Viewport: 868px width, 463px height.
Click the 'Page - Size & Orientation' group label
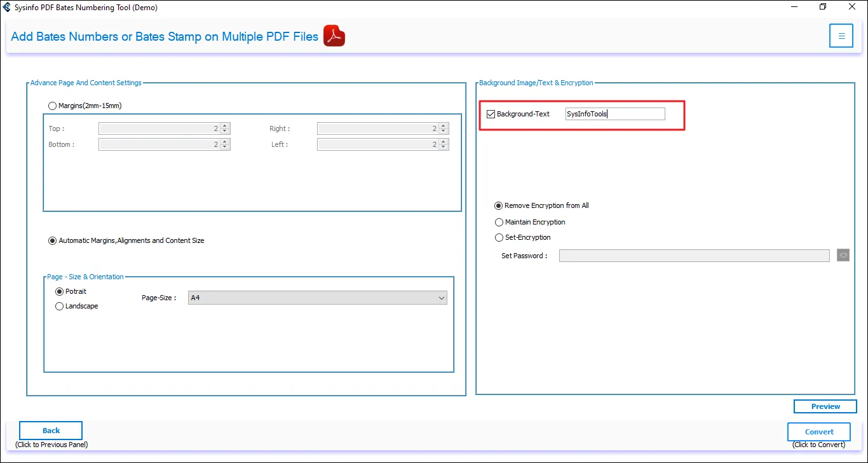point(85,277)
